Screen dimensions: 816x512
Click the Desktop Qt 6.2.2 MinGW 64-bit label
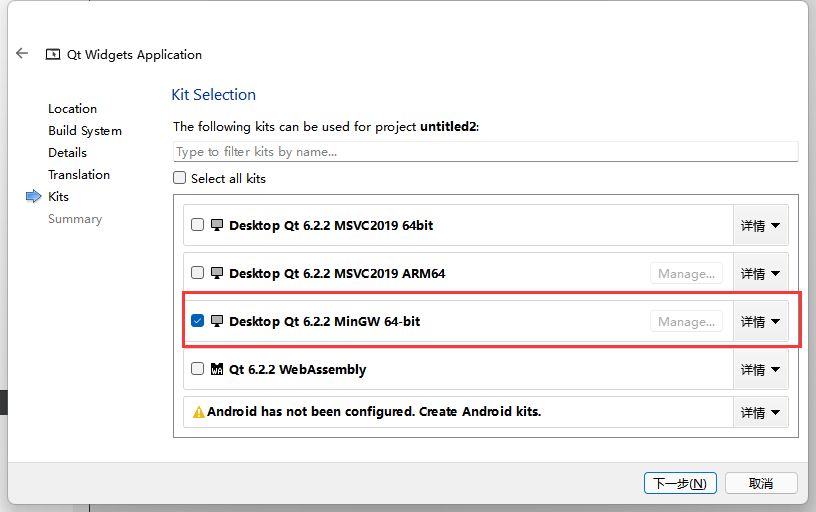325,322
